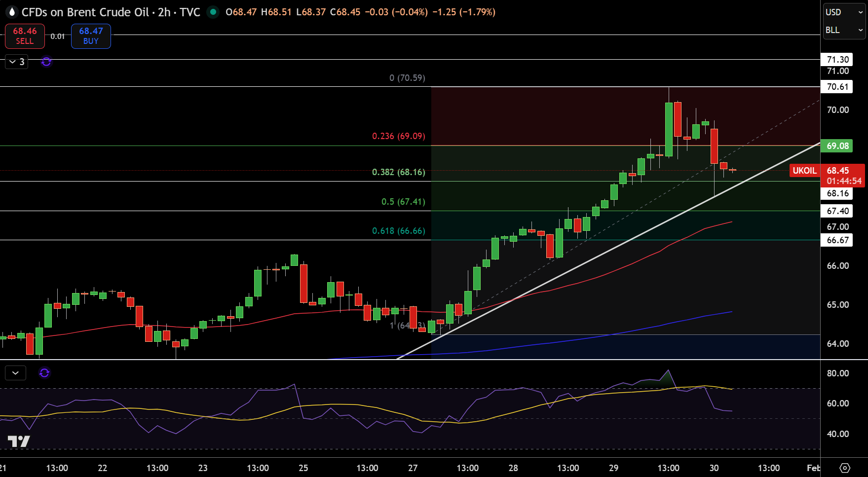The height and width of the screenshot is (477, 868).
Task: Click the purple refresh icon beside legend
Action: [x=46, y=62]
